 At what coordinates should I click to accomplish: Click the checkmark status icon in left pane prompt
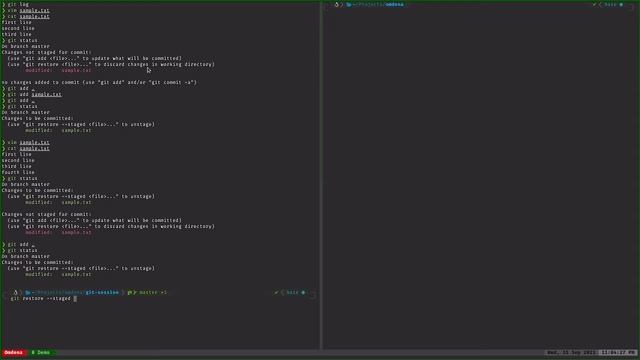point(276,292)
